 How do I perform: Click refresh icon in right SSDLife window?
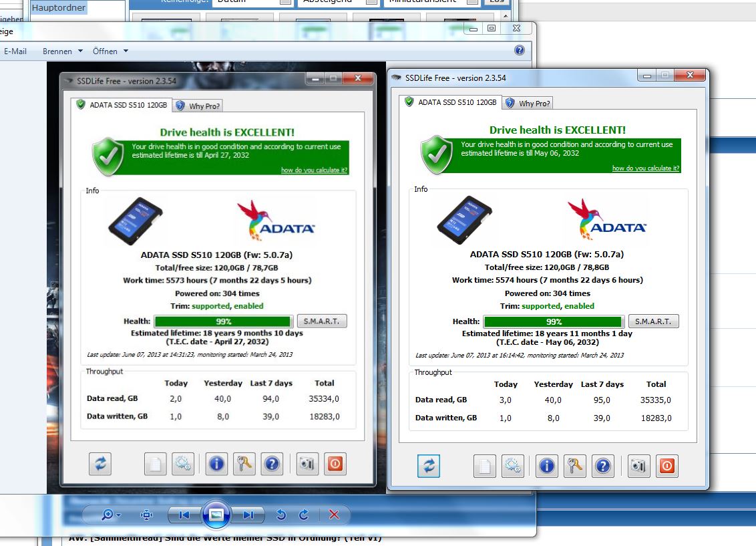[429, 466]
